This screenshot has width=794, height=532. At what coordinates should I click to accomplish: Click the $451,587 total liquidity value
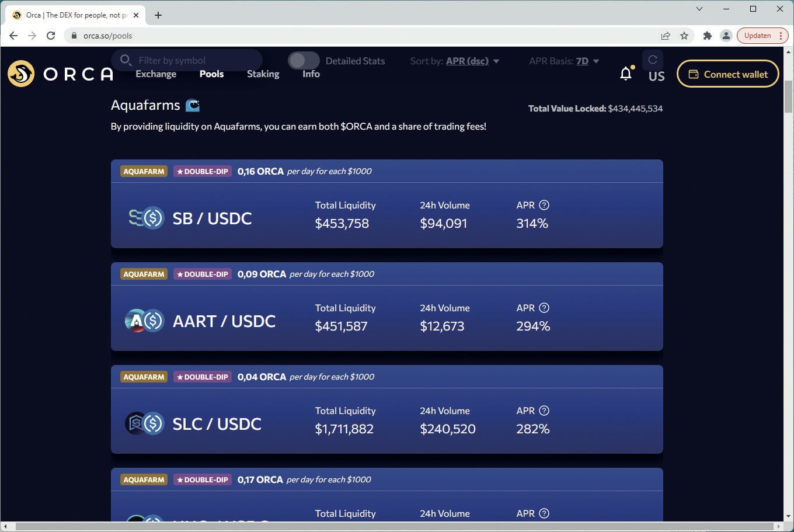click(x=342, y=326)
